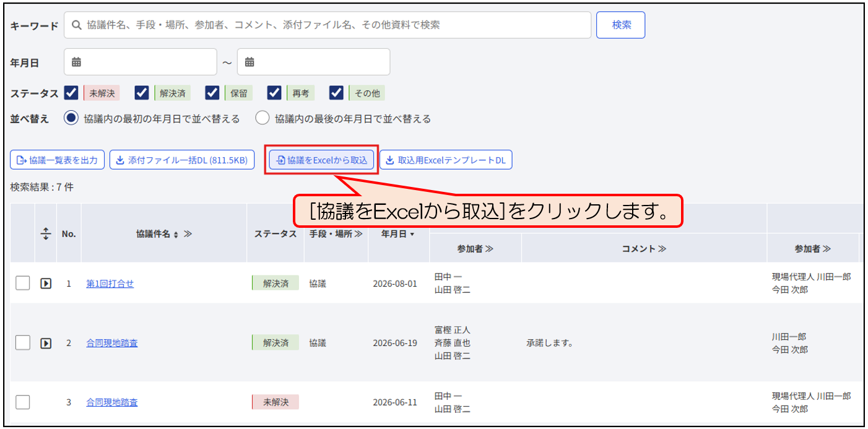Screen dimensions: 868x429
Task: Check the row 1 第1回打合せ checkbox
Action: tap(23, 284)
